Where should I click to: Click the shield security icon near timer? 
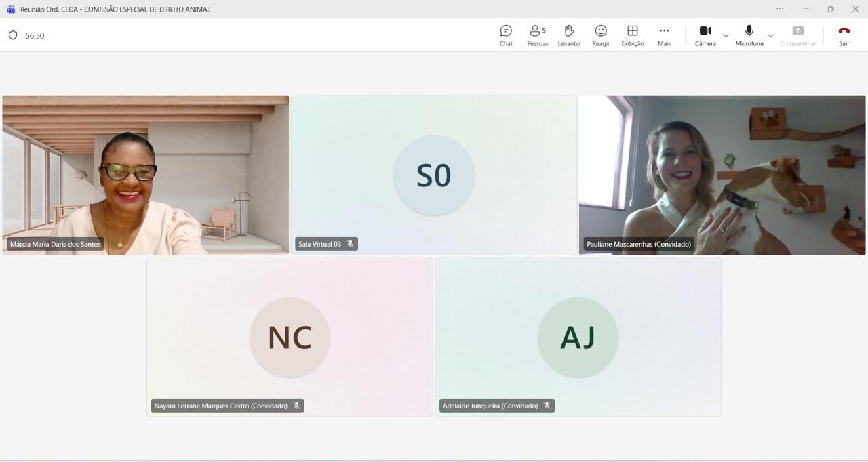13,35
